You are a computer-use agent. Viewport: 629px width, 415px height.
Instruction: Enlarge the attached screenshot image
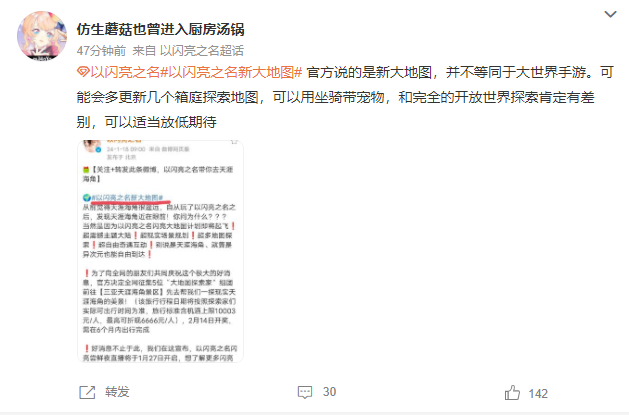[x=160, y=251]
